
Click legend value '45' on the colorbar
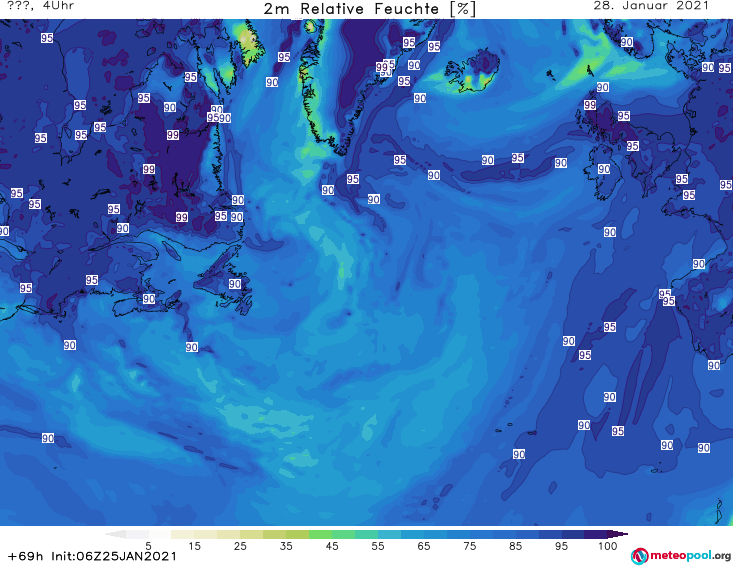point(331,546)
